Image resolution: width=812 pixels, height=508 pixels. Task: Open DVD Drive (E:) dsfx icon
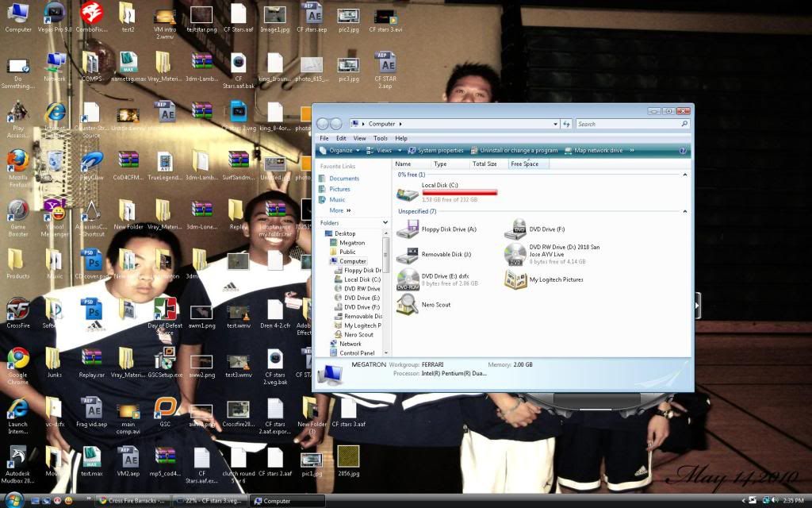click(408, 279)
